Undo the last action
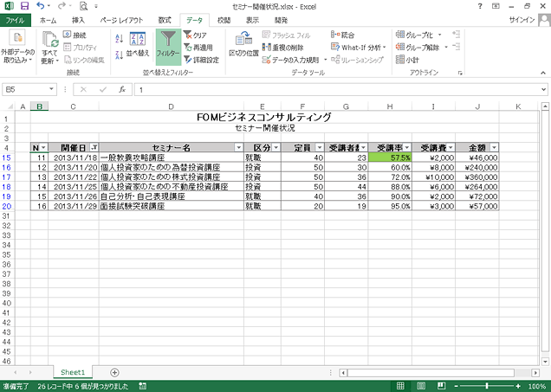This screenshot has height=392, width=551. click(x=41, y=6)
